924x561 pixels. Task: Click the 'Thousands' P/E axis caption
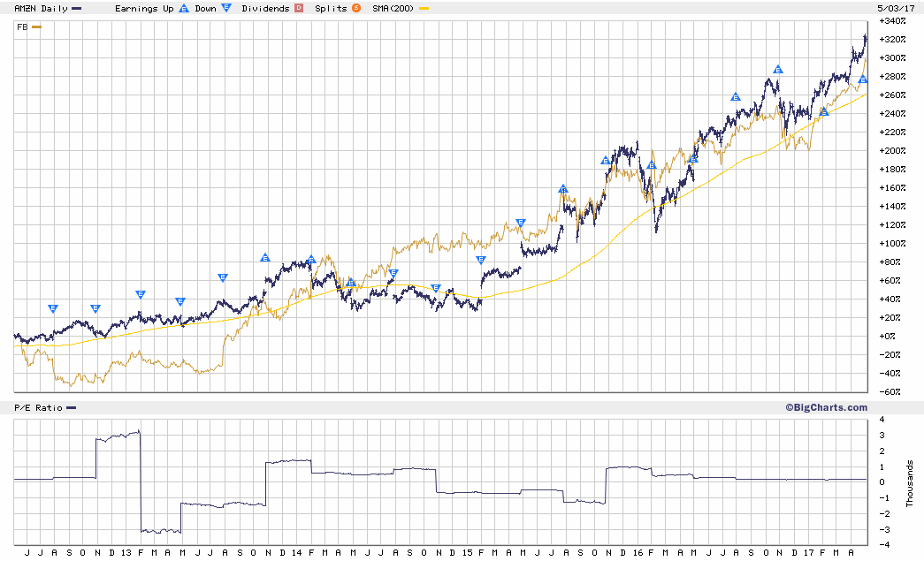[910, 483]
